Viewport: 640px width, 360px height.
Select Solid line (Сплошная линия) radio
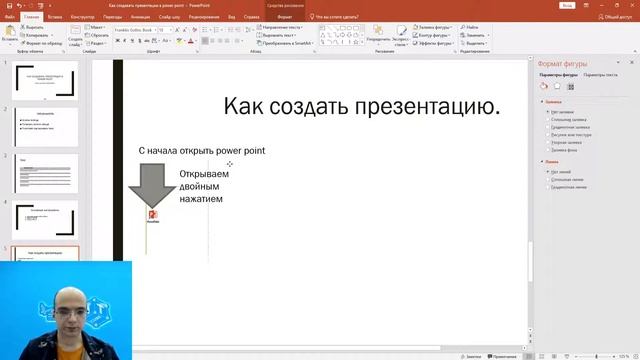tap(548, 180)
